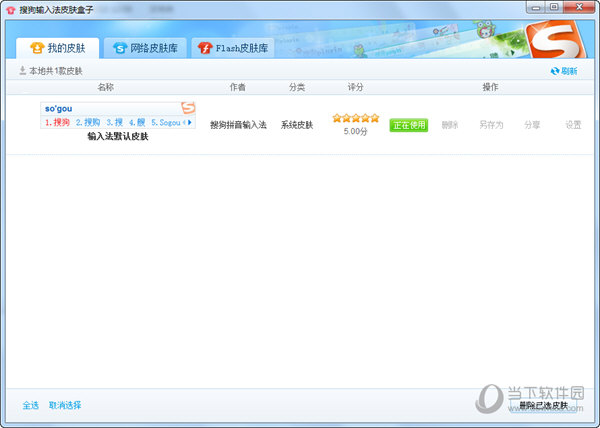Click the 本地共1款皮肤 status text

[56, 71]
